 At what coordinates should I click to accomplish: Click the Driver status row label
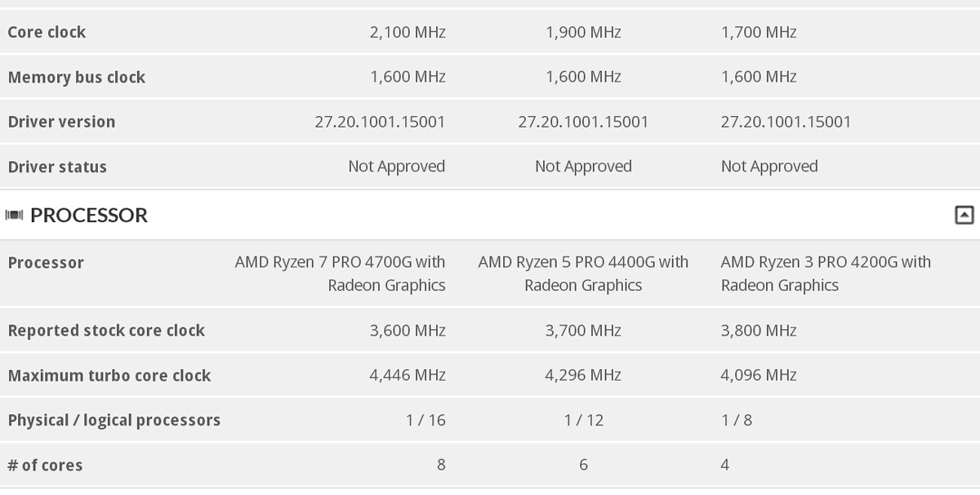tap(57, 167)
